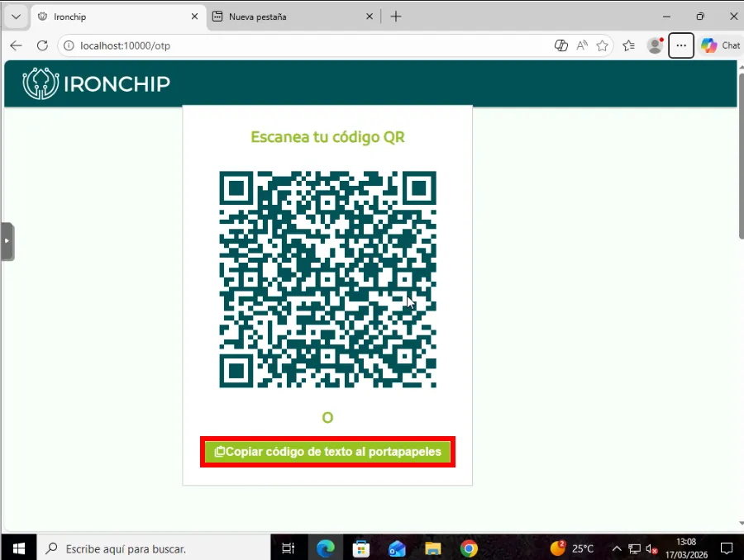The width and height of the screenshot is (744, 560).
Task: View site information icon in address bar
Action: (69, 45)
